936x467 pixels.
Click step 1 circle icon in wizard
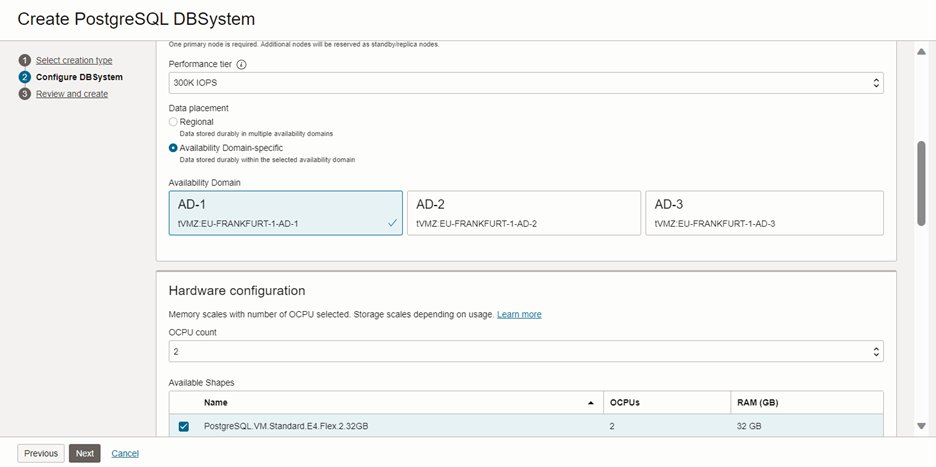point(24,60)
